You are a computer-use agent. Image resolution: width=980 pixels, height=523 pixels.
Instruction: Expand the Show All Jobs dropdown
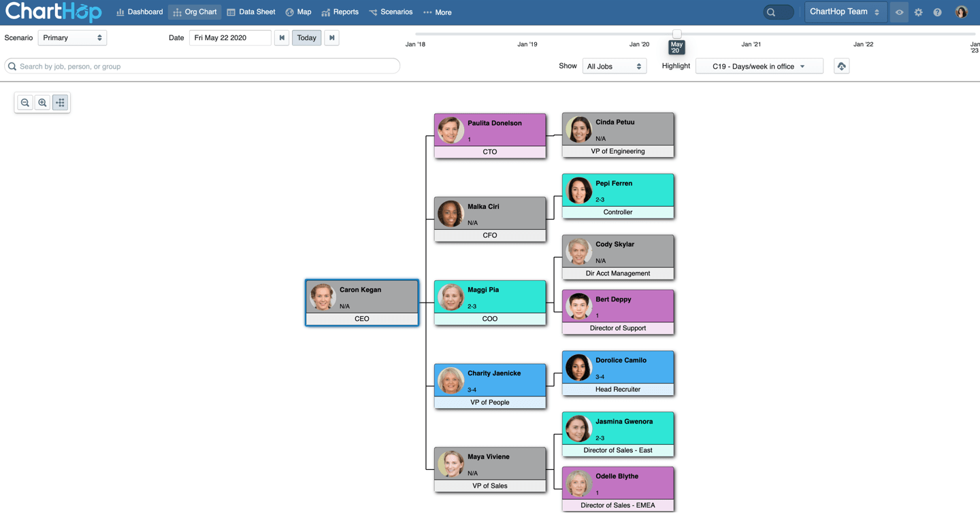(614, 67)
